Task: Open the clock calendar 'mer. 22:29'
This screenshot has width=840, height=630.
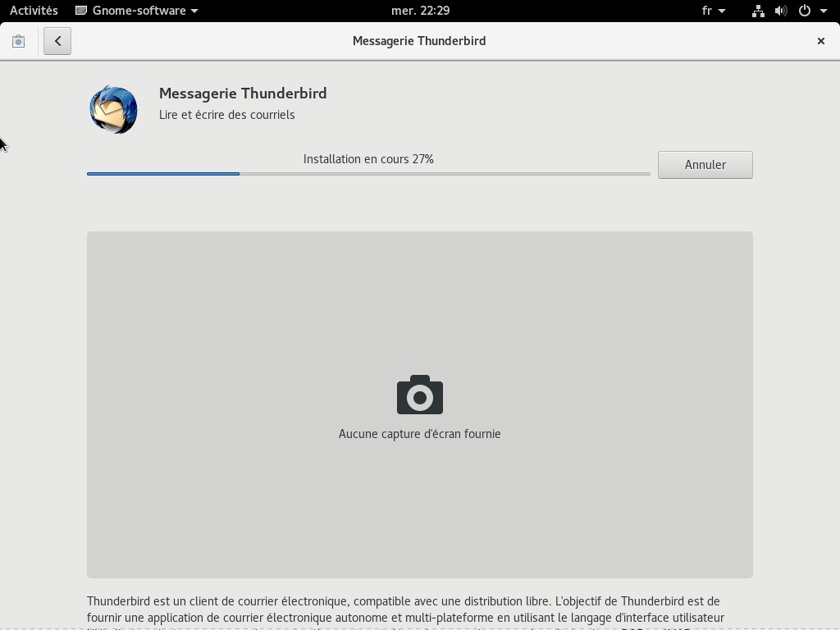Action: (420, 11)
